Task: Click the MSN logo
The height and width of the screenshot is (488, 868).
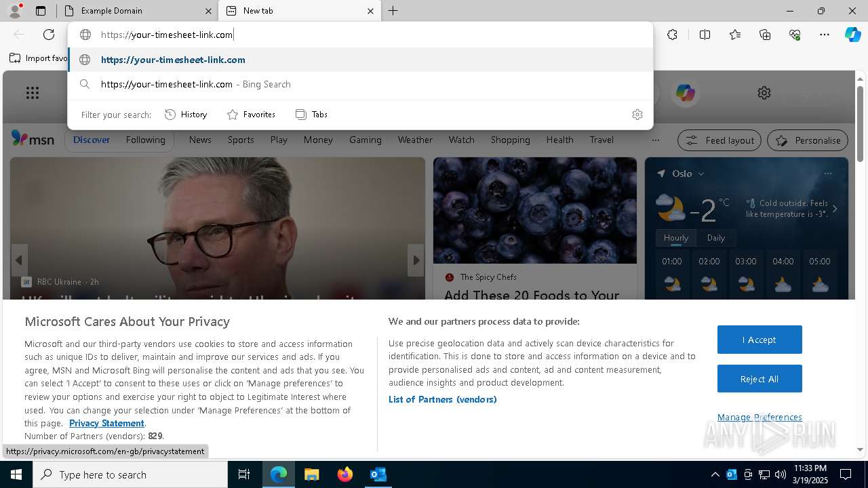Action: (x=33, y=139)
